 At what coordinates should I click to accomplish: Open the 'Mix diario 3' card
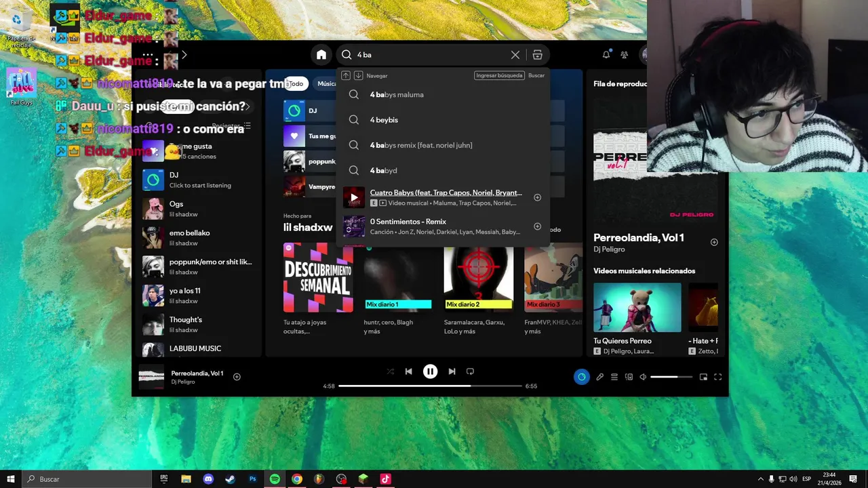[553, 289]
